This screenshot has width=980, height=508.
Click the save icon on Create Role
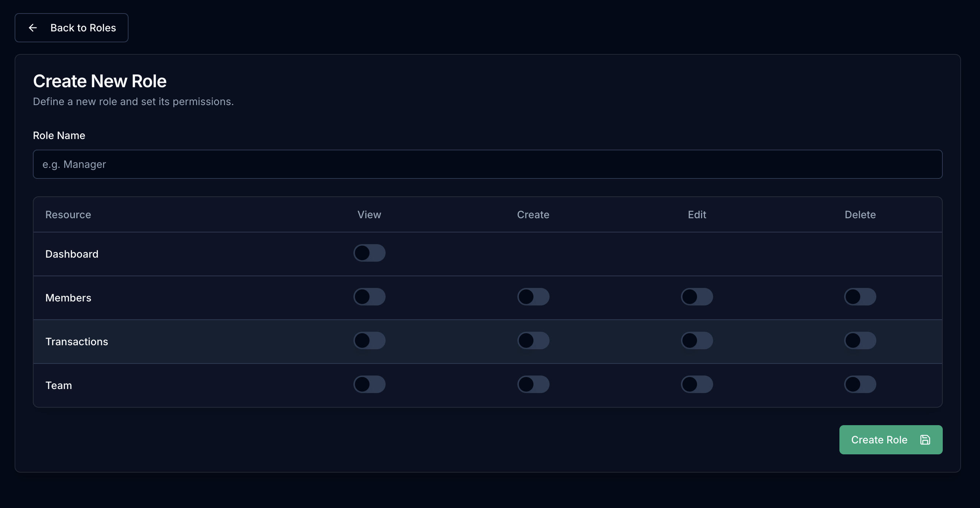click(x=925, y=439)
